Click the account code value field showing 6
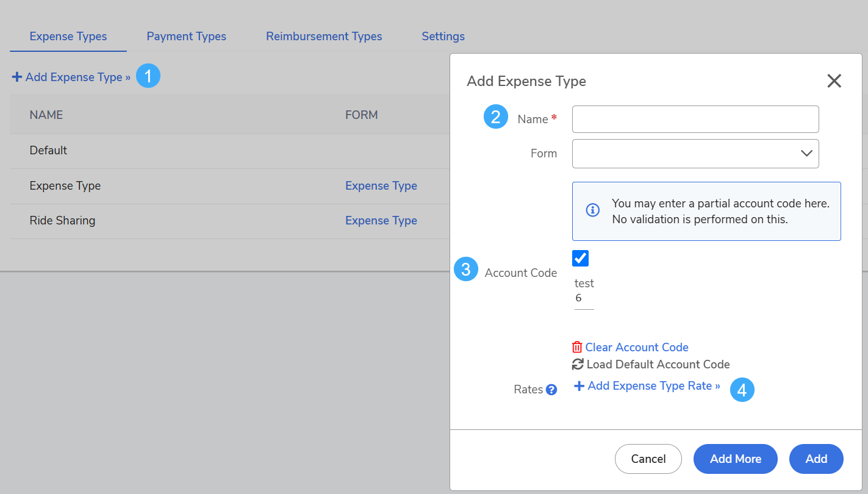This screenshot has height=494, width=868. coord(584,299)
